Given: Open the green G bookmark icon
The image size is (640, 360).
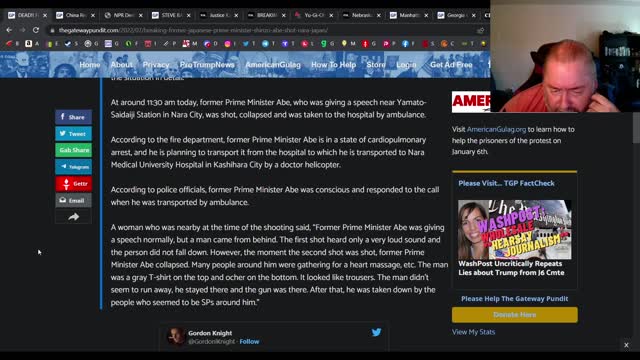Looking at the screenshot, I should 324,43.
